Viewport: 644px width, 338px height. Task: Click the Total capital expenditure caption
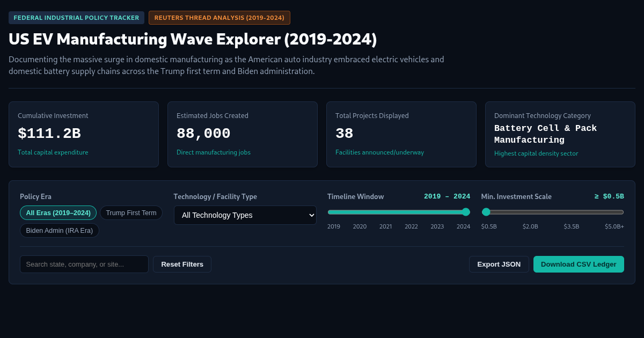(53, 152)
